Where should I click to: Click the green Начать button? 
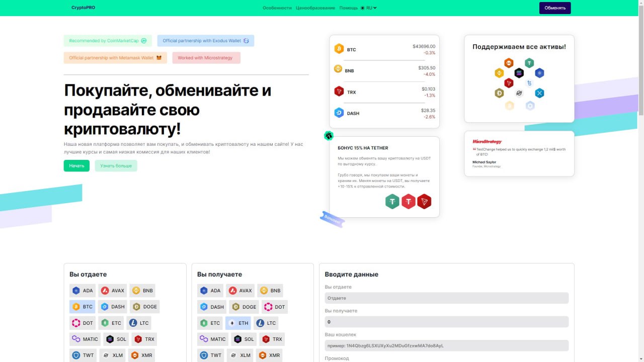[76, 166]
